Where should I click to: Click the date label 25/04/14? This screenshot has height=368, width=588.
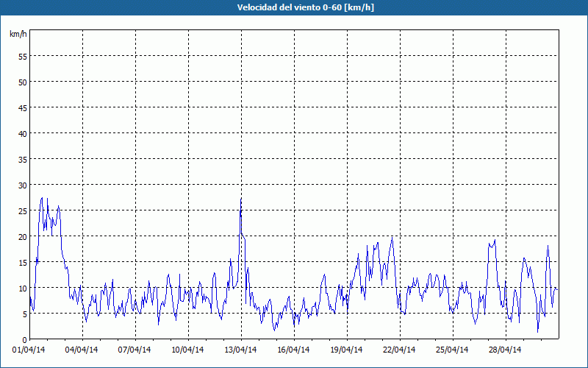pos(452,350)
